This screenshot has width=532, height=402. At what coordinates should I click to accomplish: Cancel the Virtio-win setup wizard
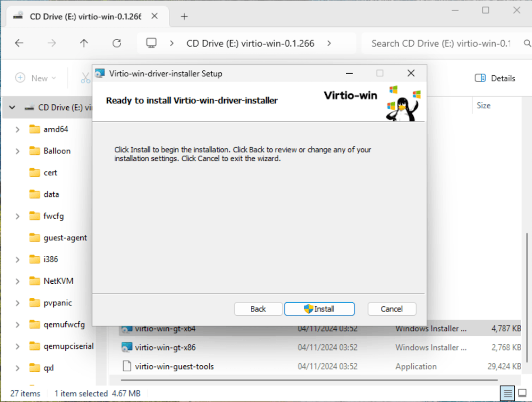click(x=391, y=309)
